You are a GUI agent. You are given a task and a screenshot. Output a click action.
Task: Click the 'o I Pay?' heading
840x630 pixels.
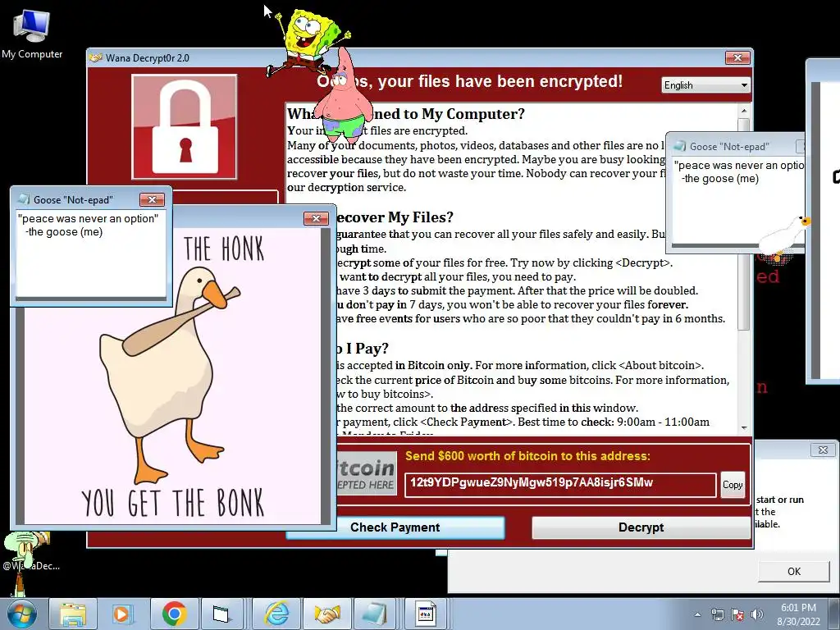coord(362,348)
